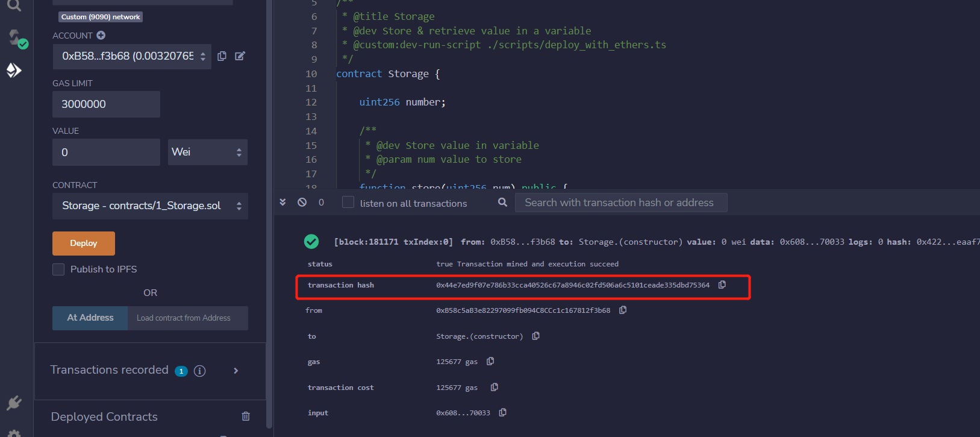Toggle listen on all transactions checkbox

348,203
